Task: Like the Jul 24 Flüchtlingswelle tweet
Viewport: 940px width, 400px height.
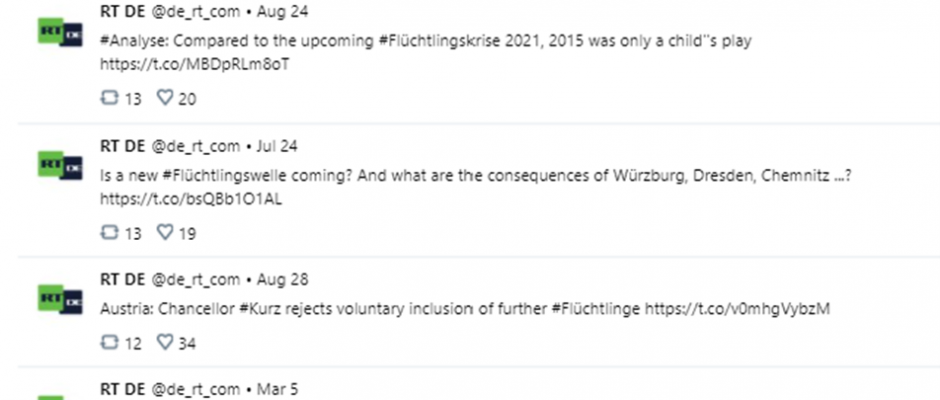Action: coord(165,232)
